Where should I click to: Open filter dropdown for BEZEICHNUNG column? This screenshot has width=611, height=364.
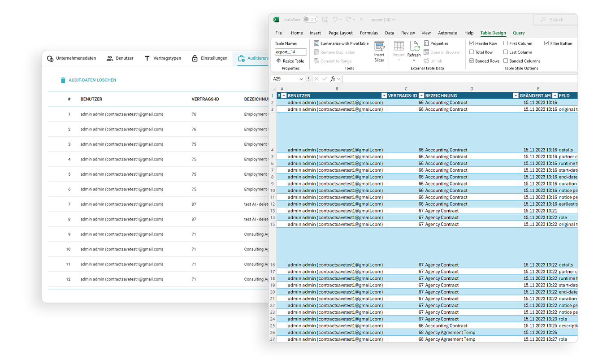516,95
